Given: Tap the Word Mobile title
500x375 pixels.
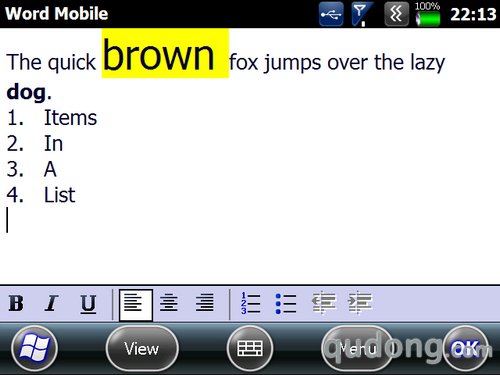Looking at the screenshot, I should click(57, 14).
